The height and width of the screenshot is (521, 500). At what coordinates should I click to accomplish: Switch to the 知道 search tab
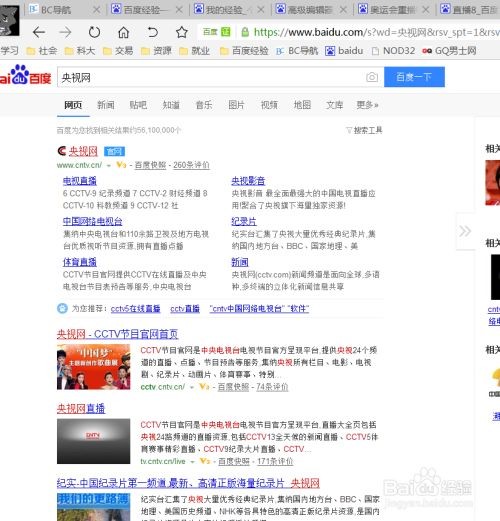click(x=171, y=105)
